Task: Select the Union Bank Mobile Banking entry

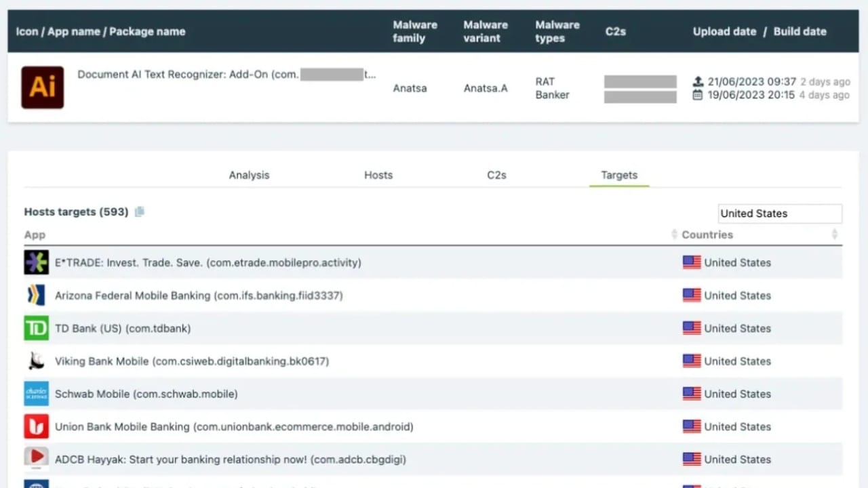Action: click(x=234, y=426)
